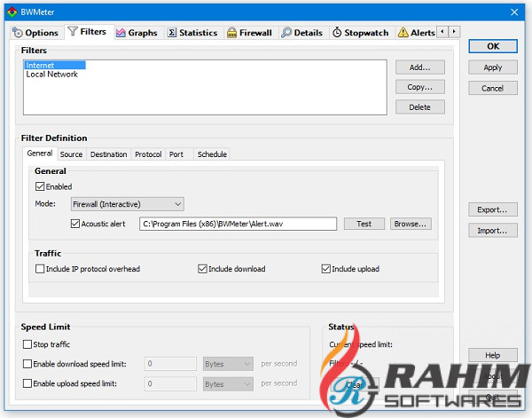Open the download limit Bytes unit dropdown

pyautogui.click(x=228, y=364)
